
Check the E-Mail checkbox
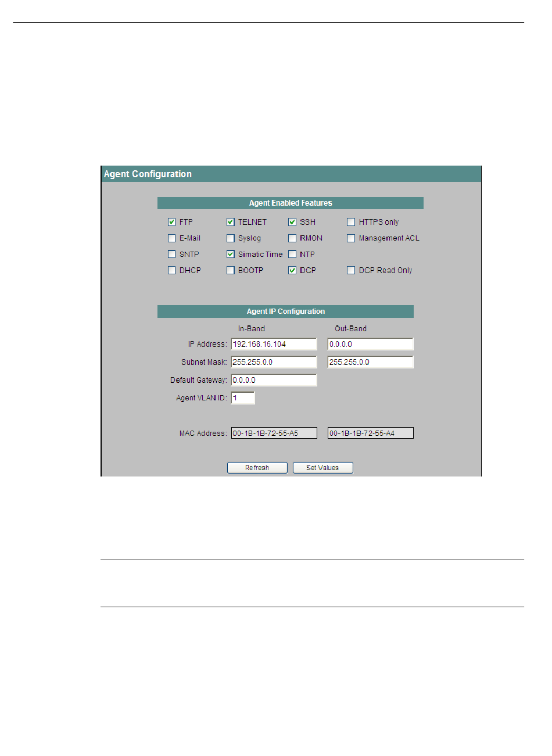click(x=172, y=238)
